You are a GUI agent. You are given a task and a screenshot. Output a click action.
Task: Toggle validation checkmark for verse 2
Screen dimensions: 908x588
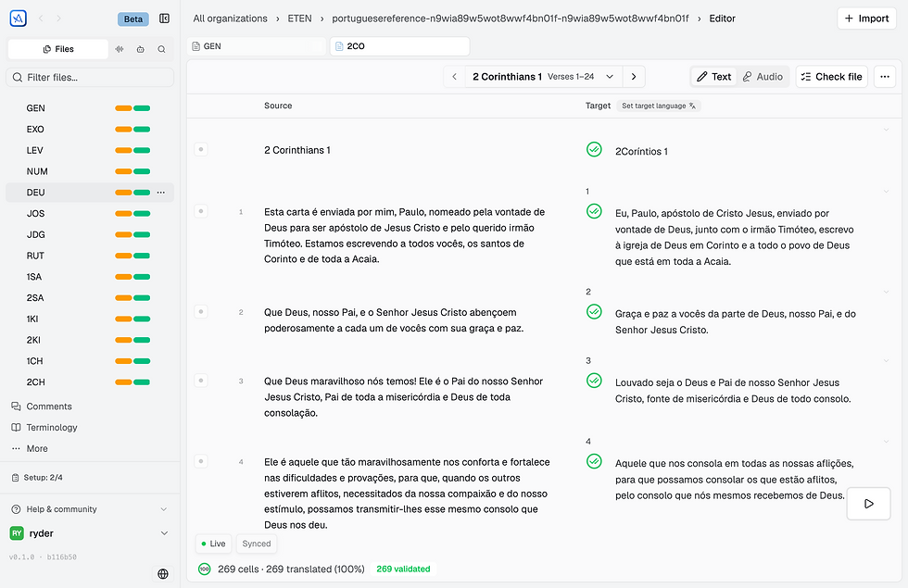point(594,312)
